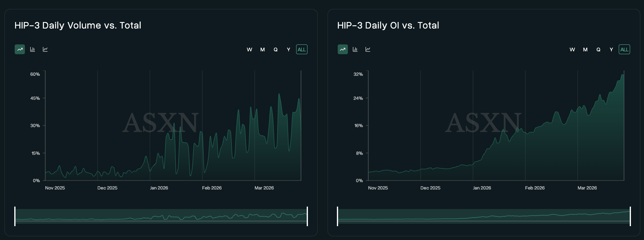Viewport: 644px width, 240px height.
Task: Click the 15% axis label
Action: (x=35, y=153)
